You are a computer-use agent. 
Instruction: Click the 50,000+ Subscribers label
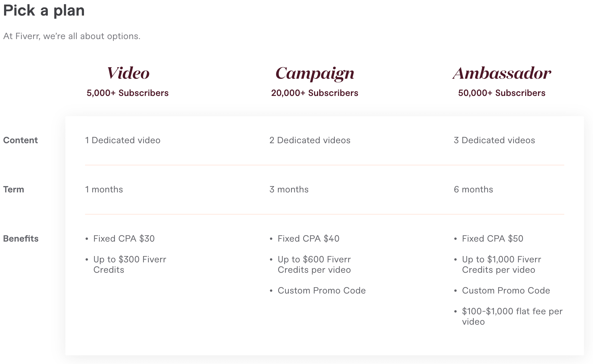click(x=502, y=93)
